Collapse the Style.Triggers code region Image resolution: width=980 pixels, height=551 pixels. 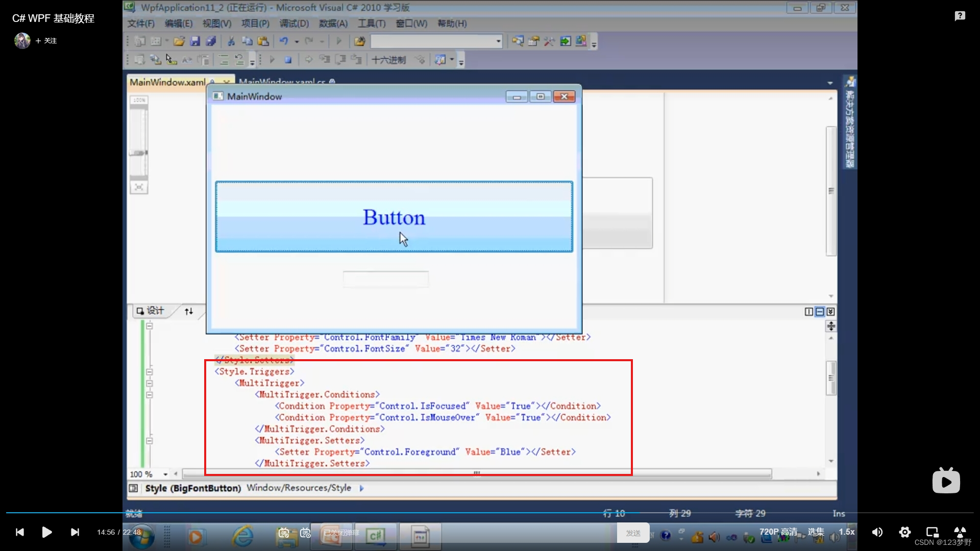[x=150, y=372]
